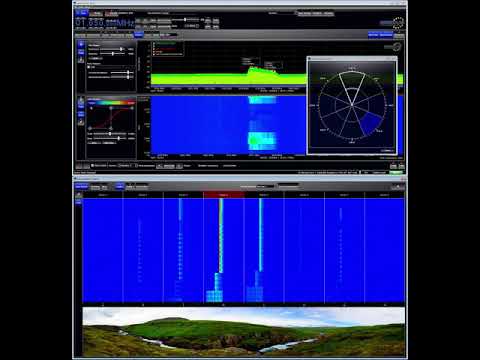Adjust the lower slider below the waterfall curve editor
This screenshot has width=480, height=360.
tap(110, 138)
